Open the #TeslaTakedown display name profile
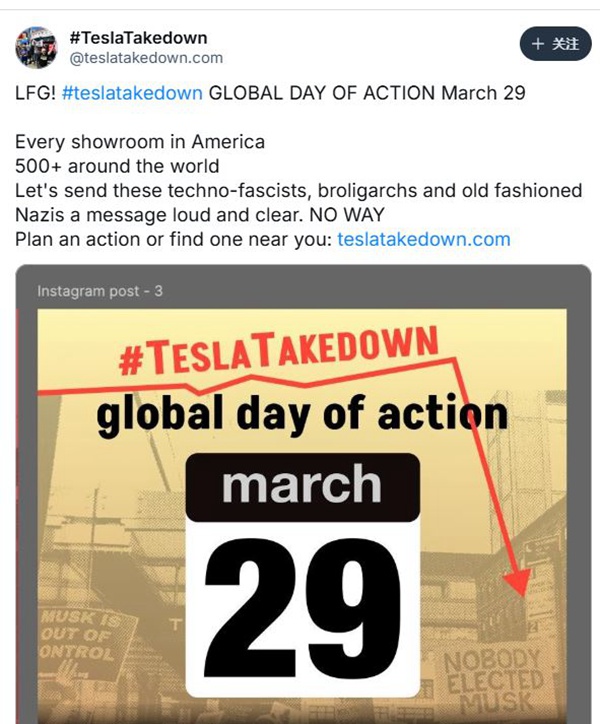Screen dimensions: 600x724 pyautogui.click(x=138, y=38)
